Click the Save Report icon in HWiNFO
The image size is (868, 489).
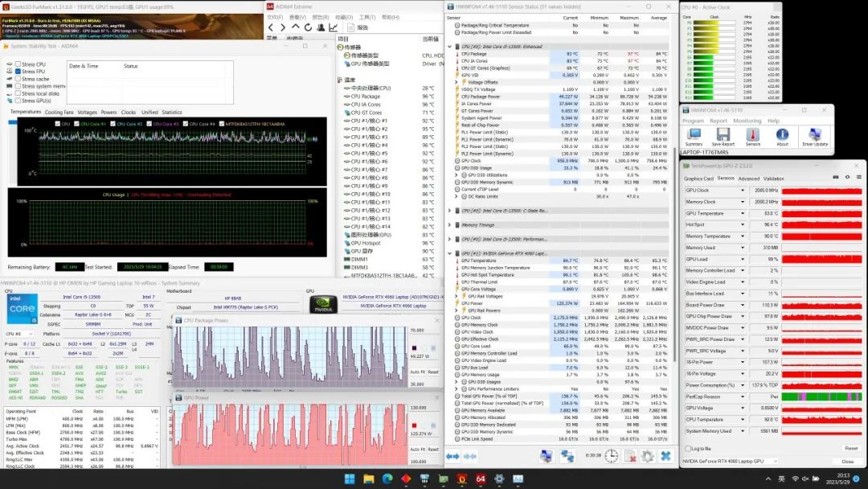coord(723,134)
